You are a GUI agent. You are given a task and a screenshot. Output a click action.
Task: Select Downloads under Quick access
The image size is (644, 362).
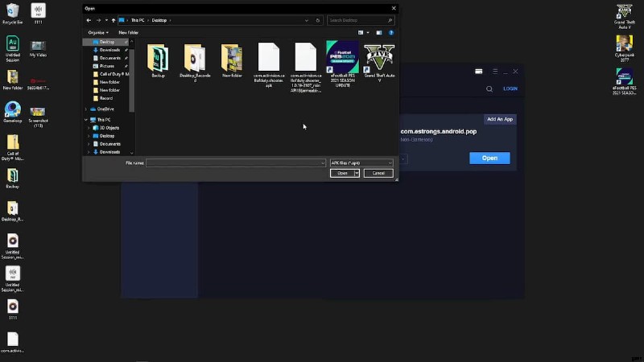(109, 50)
